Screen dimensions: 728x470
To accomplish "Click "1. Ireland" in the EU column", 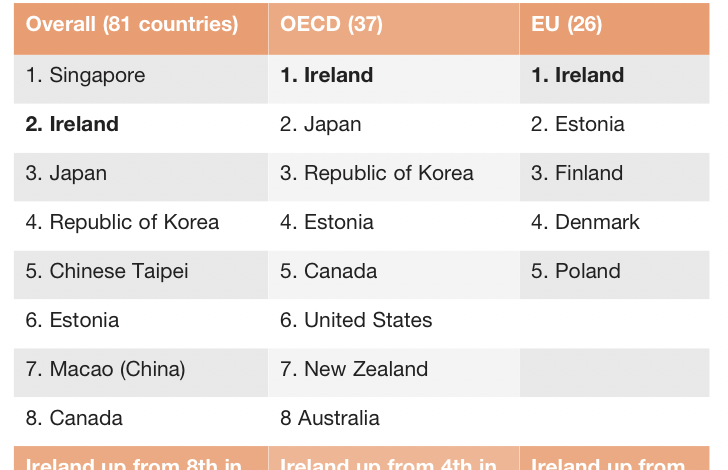I will coord(577,75).
